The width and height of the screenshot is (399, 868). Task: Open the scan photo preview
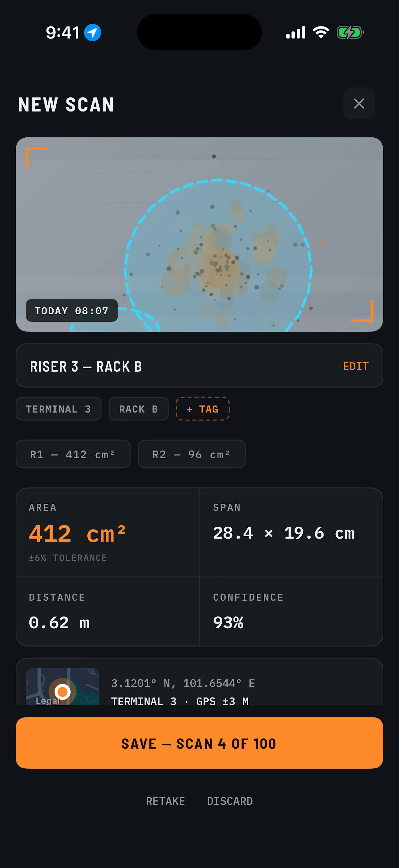pyautogui.click(x=199, y=234)
